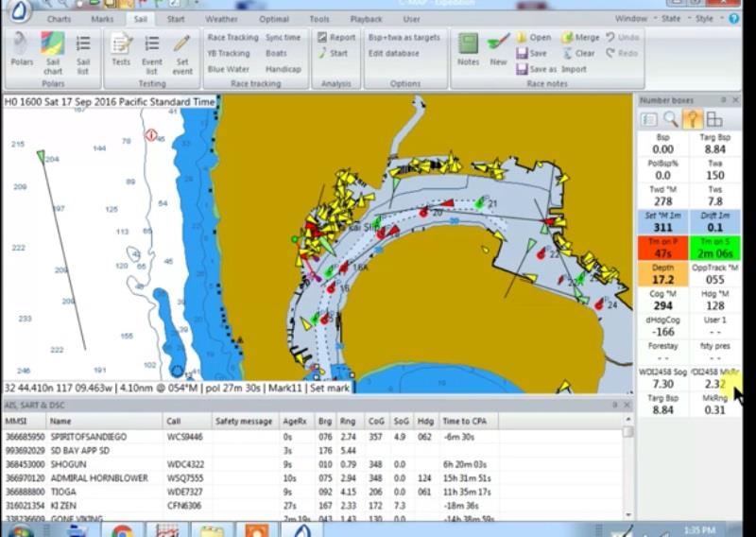The image size is (756, 537).
Task: Click the Edit database button
Action: 393,53
